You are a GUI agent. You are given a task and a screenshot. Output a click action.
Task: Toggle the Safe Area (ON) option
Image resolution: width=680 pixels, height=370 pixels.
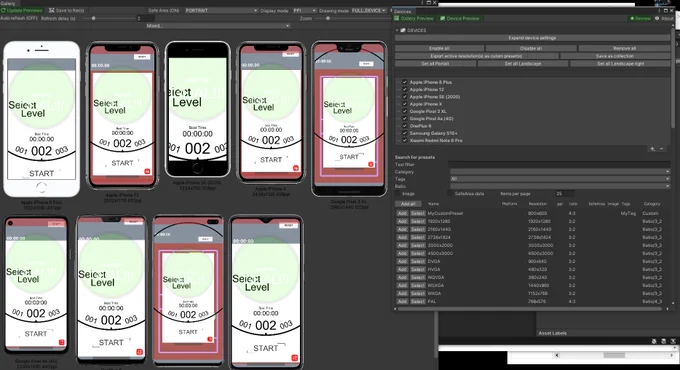(163, 10)
